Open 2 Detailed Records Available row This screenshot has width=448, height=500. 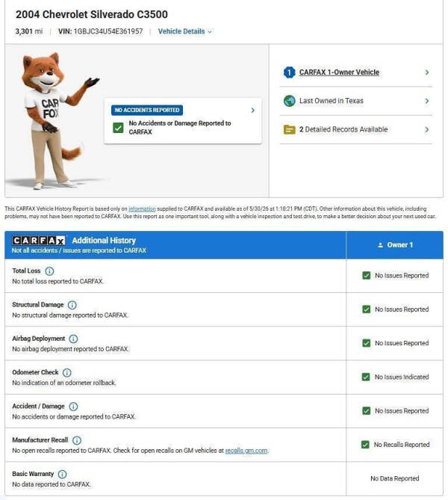[x=356, y=129]
